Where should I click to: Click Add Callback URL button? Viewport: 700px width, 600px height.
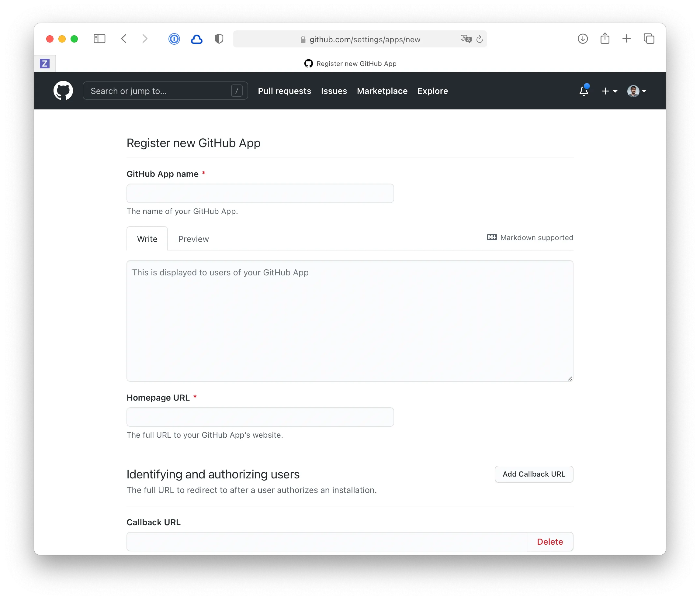click(534, 474)
